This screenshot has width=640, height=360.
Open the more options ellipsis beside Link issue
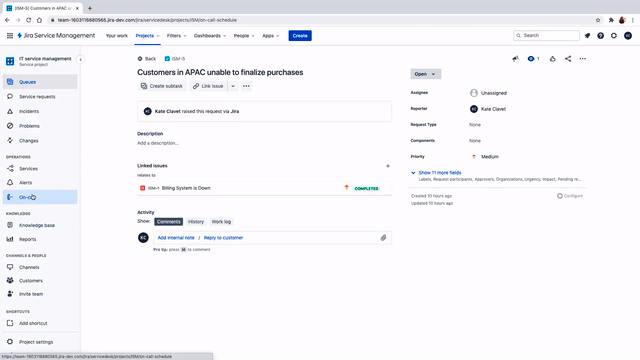coord(246,86)
